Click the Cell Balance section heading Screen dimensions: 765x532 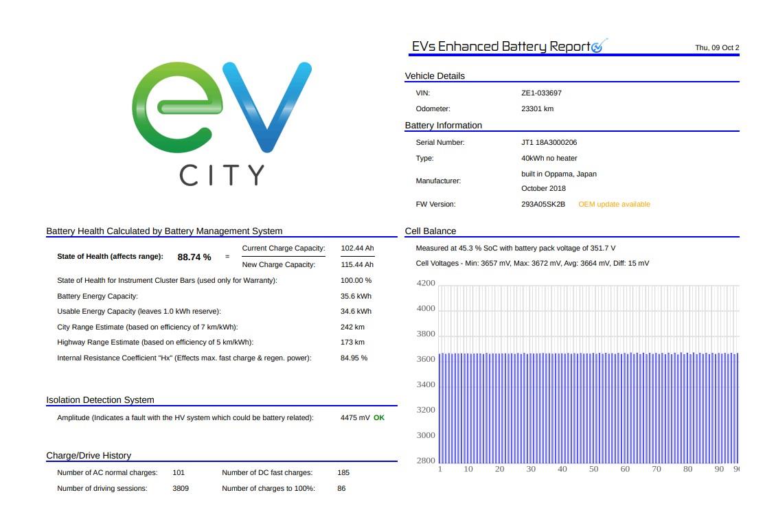coord(431,231)
